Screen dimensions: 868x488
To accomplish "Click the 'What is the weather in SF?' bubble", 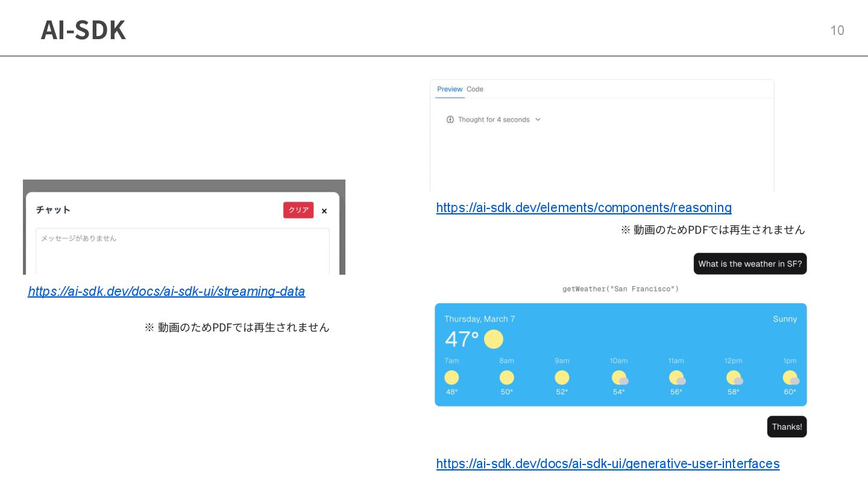I will point(750,264).
